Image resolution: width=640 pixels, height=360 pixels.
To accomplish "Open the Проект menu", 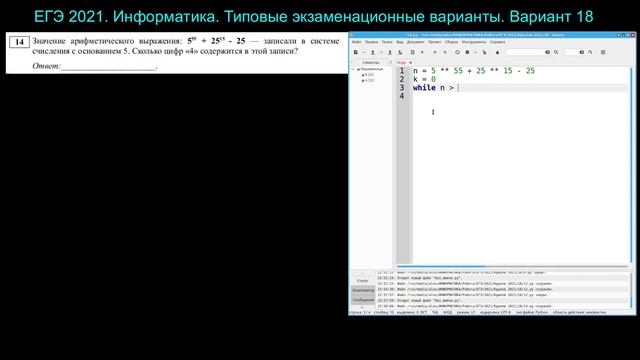I will tap(434, 42).
